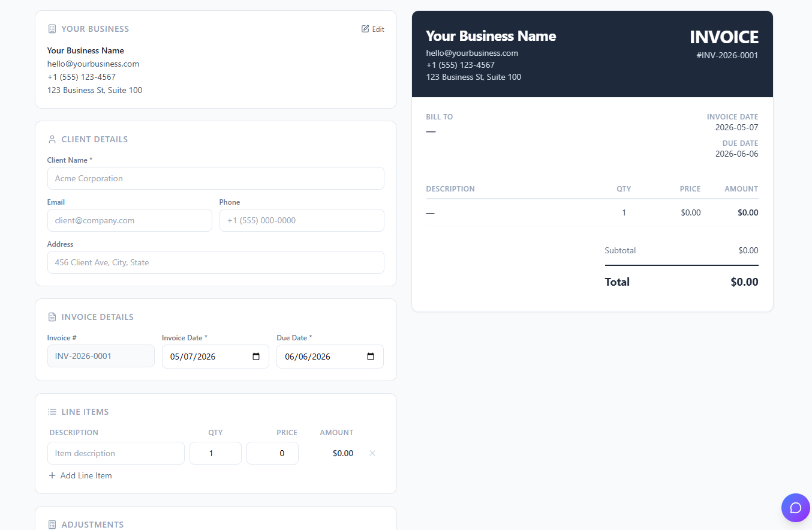Focus the client Email field
812x530 pixels.
click(130, 220)
